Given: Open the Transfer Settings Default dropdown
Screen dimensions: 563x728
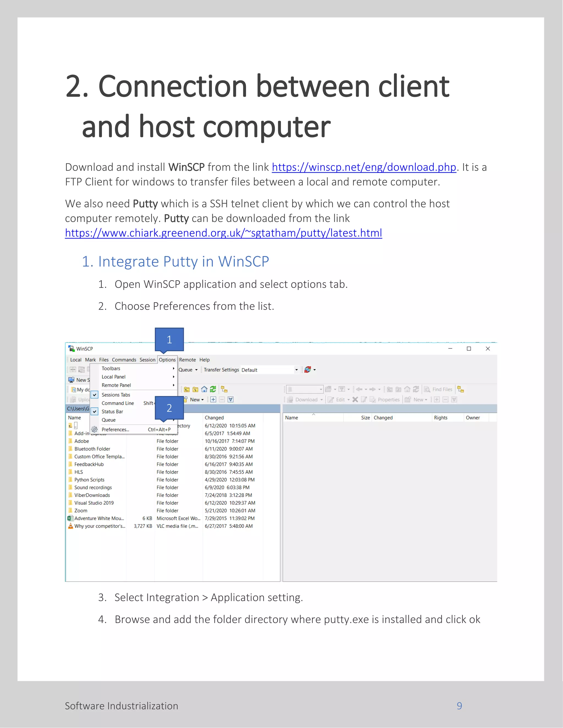Looking at the screenshot, I should coord(296,370).
